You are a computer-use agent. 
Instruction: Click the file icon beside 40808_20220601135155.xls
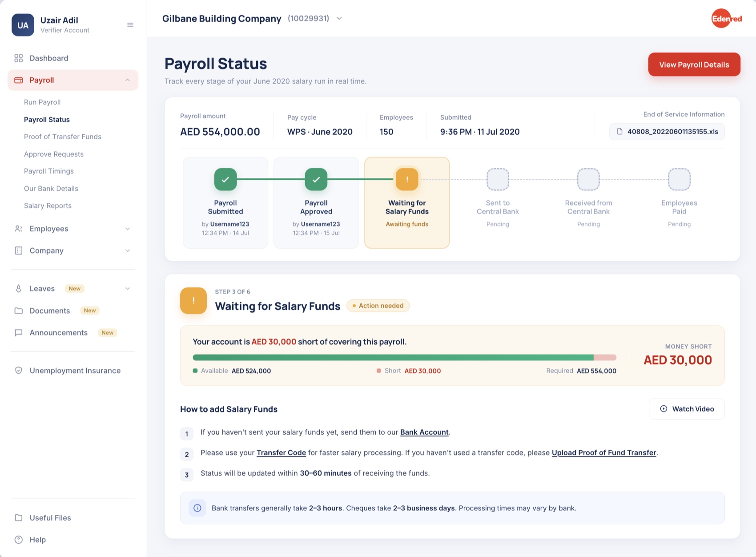pyautogui.click(x=619, y=132)
